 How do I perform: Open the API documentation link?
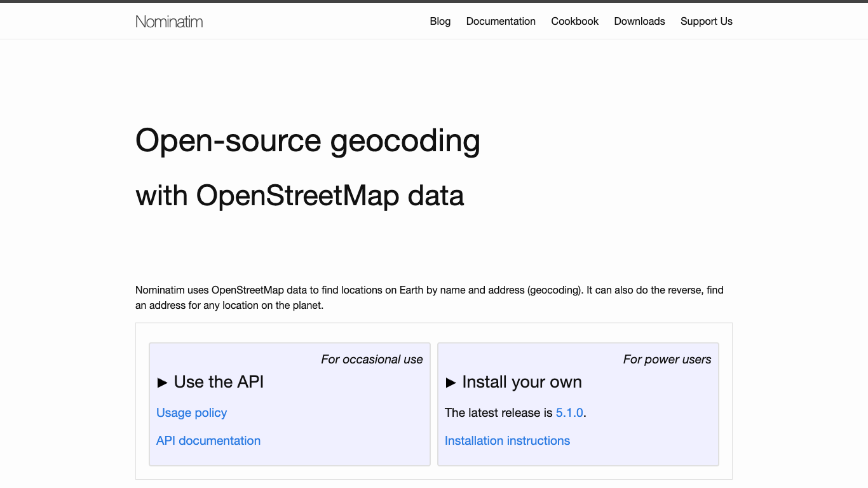click(x=208, y=440)
